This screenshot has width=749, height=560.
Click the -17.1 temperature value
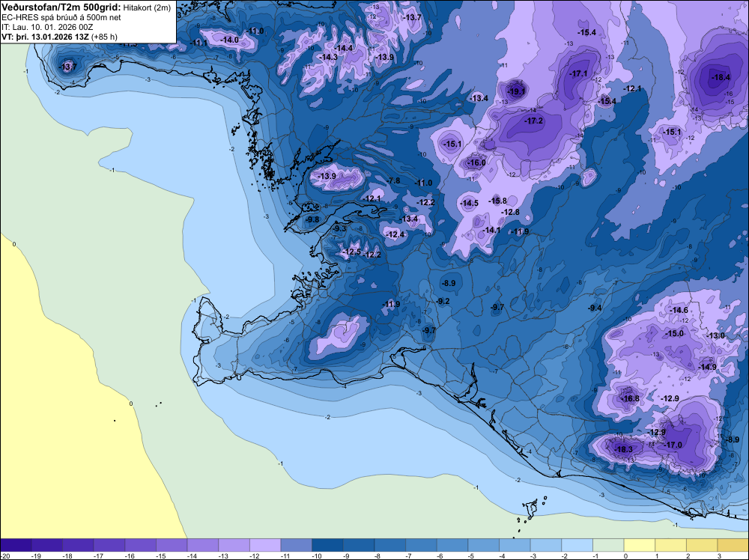click(x=578, y=73)
